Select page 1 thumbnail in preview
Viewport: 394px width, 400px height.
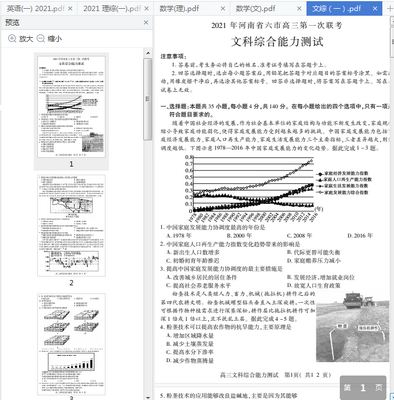tap(71, 106)
